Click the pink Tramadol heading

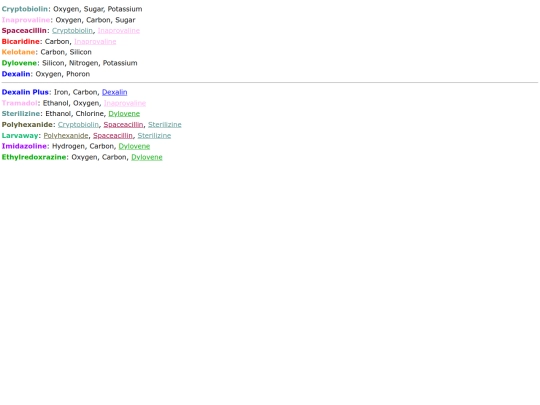(x=20, y=103)
